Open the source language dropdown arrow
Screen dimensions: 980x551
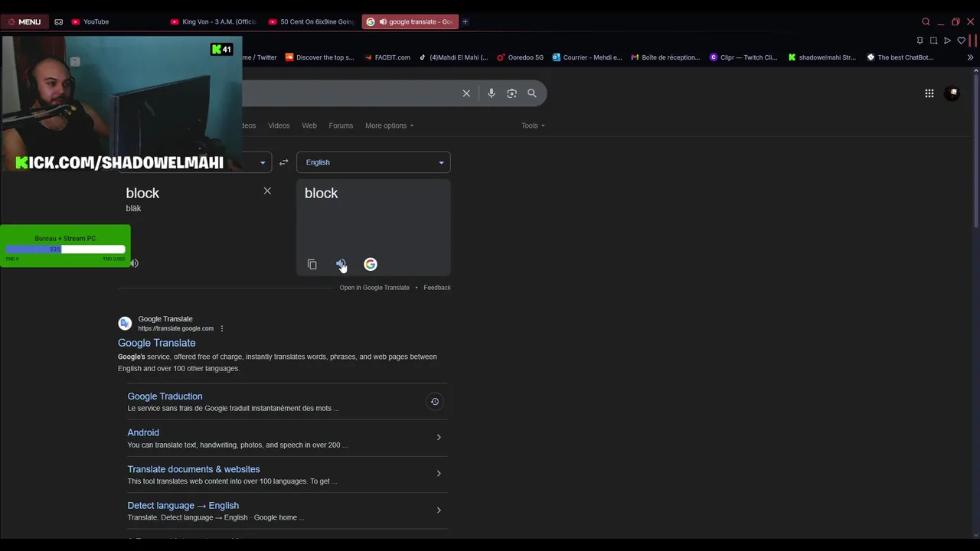[263, 162]
